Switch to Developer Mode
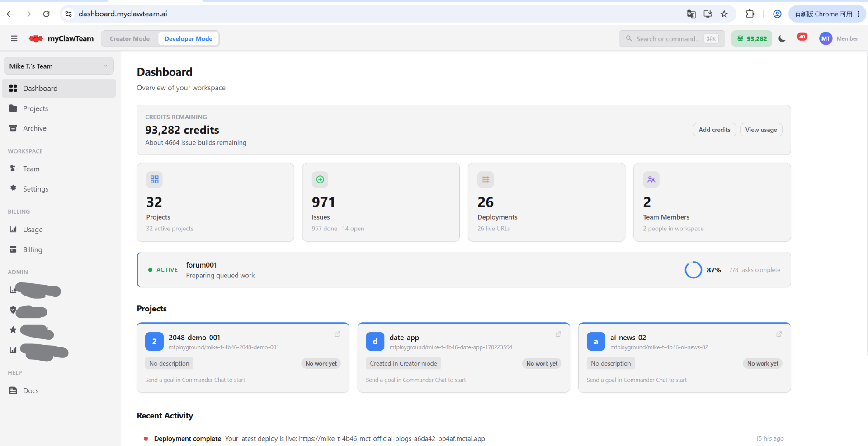868x446 pixels. pos(189,38)
